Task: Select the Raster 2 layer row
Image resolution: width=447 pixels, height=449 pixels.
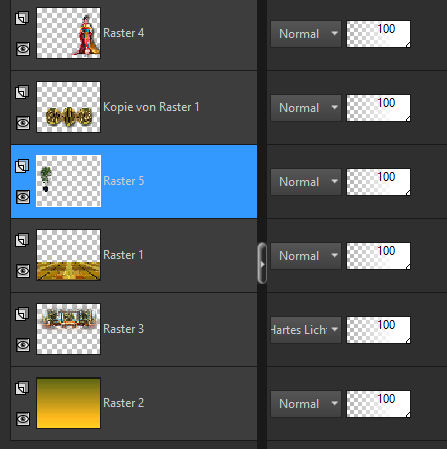Action: 134,403
